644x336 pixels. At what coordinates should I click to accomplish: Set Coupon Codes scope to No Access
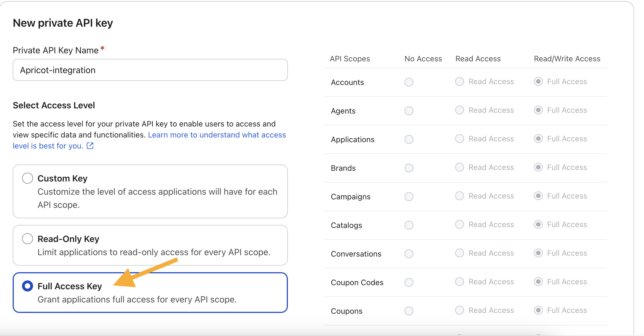tap(409, 282)
